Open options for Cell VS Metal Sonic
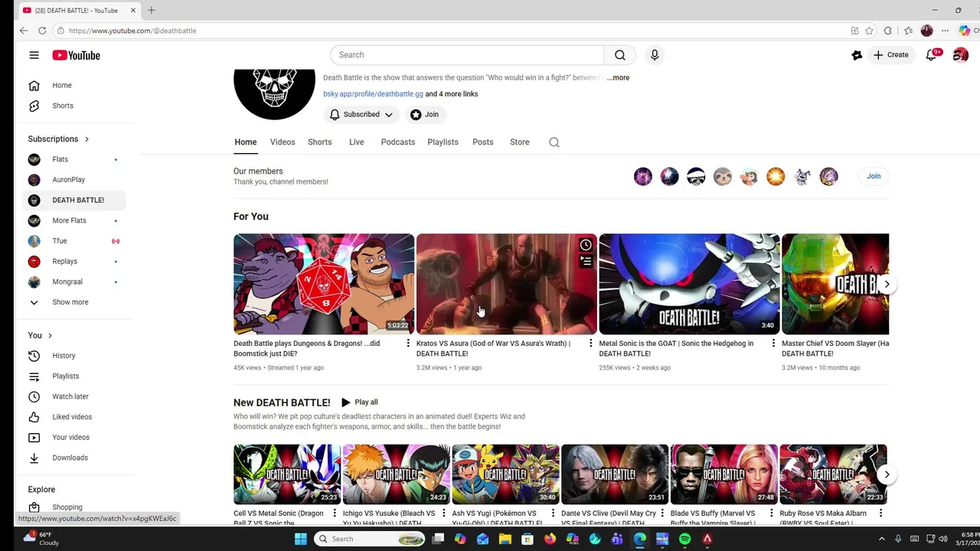Image resolution: width=980 pixels, height=551 pixels. (x=335, y=514)
